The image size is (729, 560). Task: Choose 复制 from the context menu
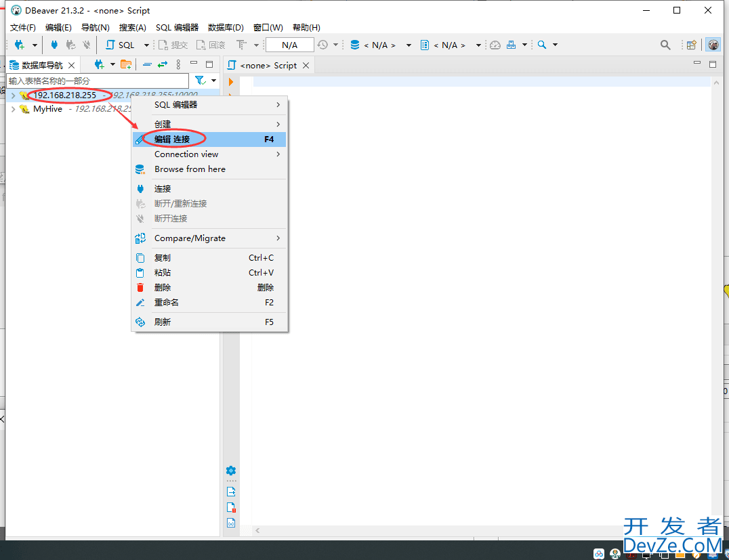[209, 257]
